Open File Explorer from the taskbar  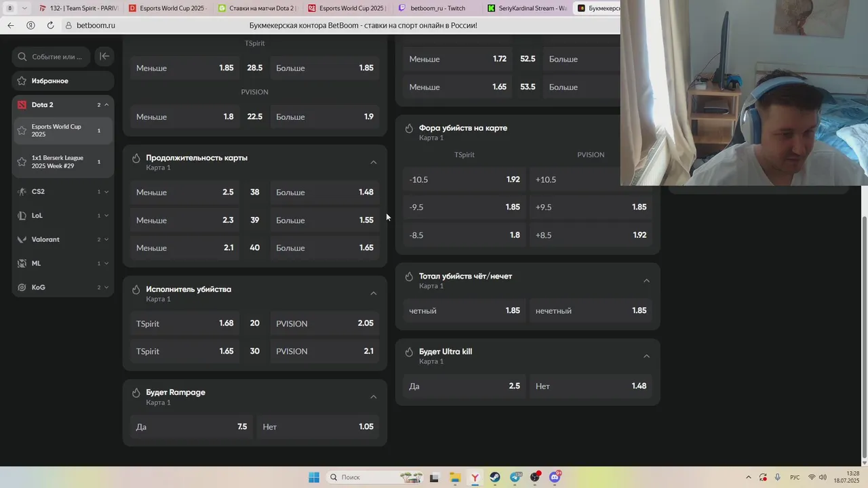(x=454, y=477)
